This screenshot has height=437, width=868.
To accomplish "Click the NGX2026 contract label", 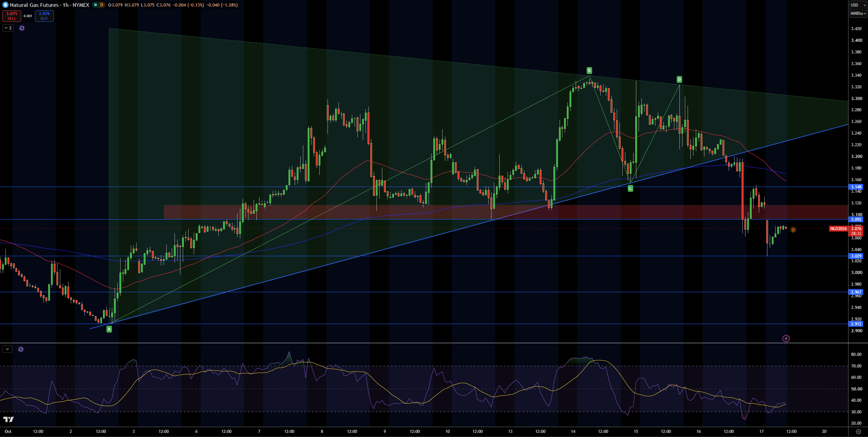I will 838,229.
